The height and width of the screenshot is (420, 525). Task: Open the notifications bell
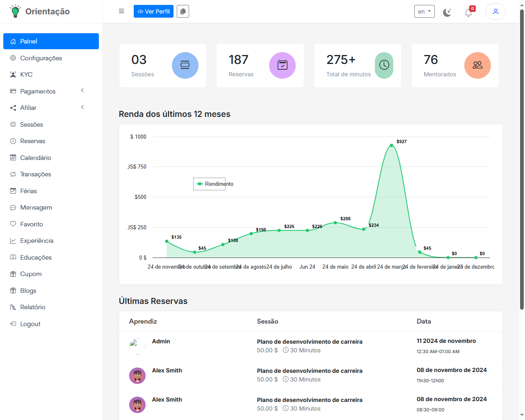tap(468, 12)
